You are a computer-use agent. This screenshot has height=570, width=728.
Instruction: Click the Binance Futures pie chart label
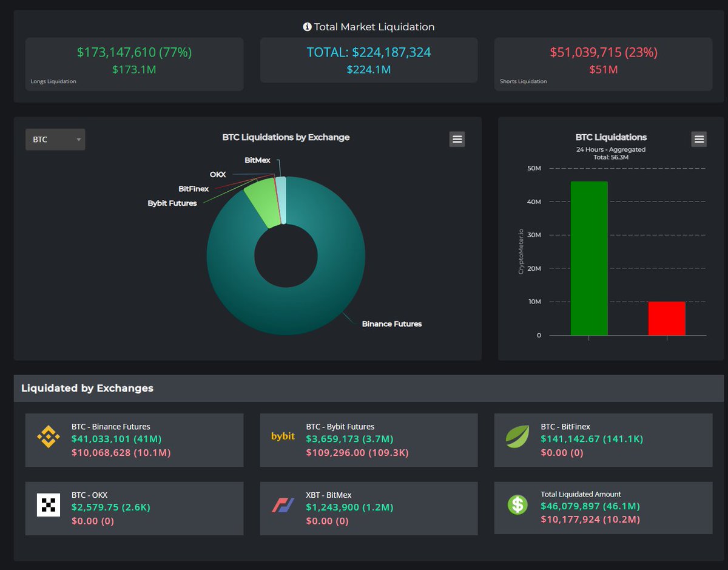click(392, 324)
